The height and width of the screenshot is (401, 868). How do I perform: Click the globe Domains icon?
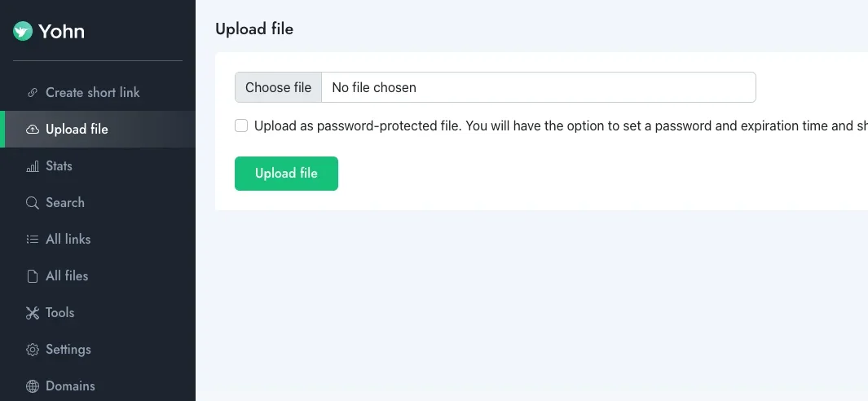(33, 386)
